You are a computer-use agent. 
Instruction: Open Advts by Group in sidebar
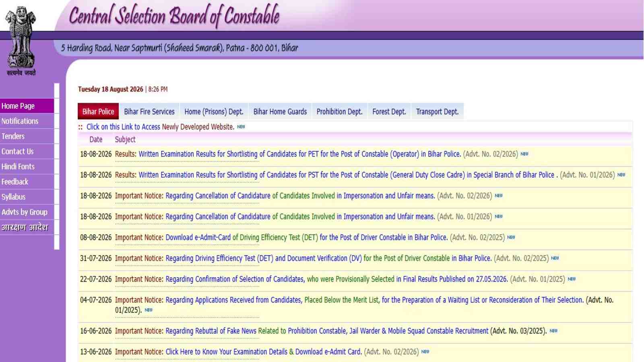click(x=27, y=212)
